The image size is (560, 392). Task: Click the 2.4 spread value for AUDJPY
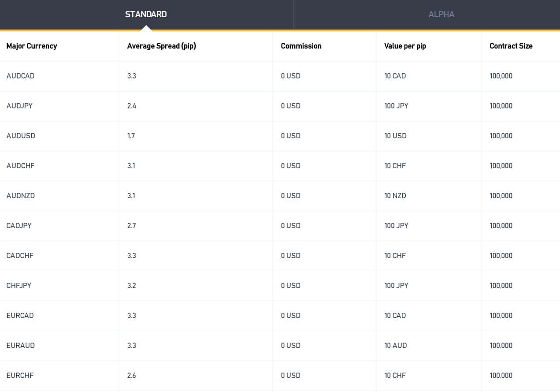(131, 106)
